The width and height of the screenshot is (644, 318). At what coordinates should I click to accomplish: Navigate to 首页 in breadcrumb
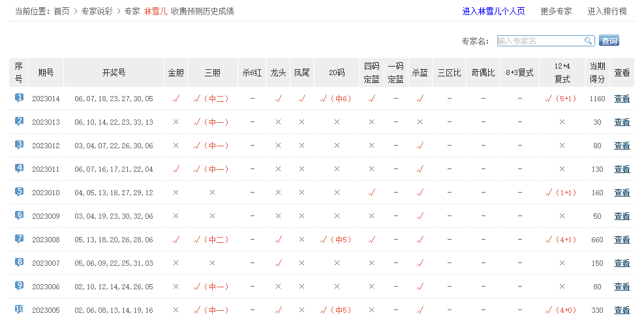pos(61,11)
